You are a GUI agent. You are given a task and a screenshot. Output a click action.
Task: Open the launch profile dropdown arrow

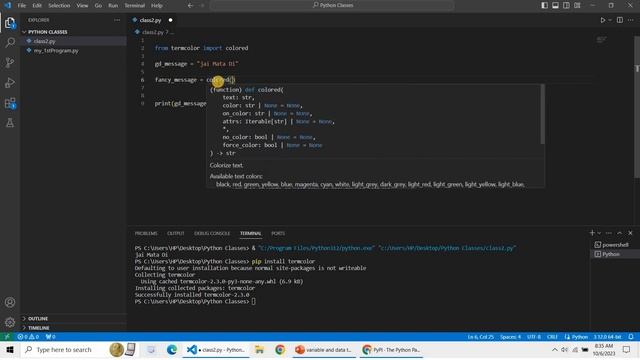(x=599, y=233)
